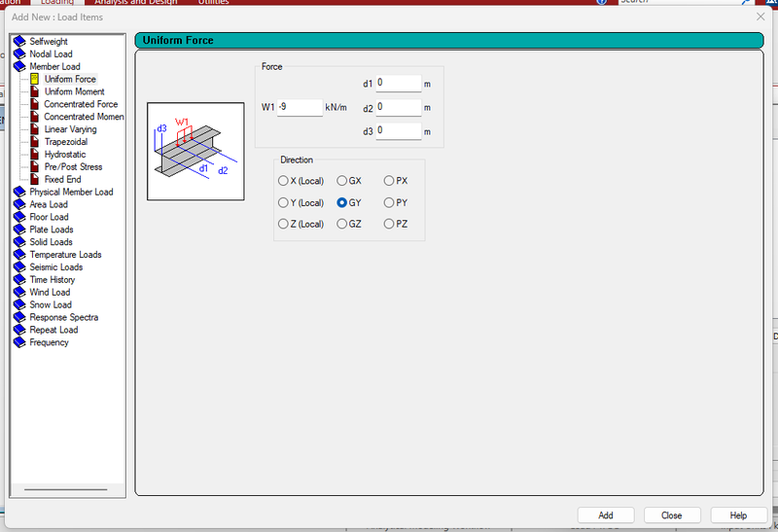Image resolution: width=778 pixels, height=532 pixels.
Task: Click the Linear Varying page icon
Action: (34, 129)
